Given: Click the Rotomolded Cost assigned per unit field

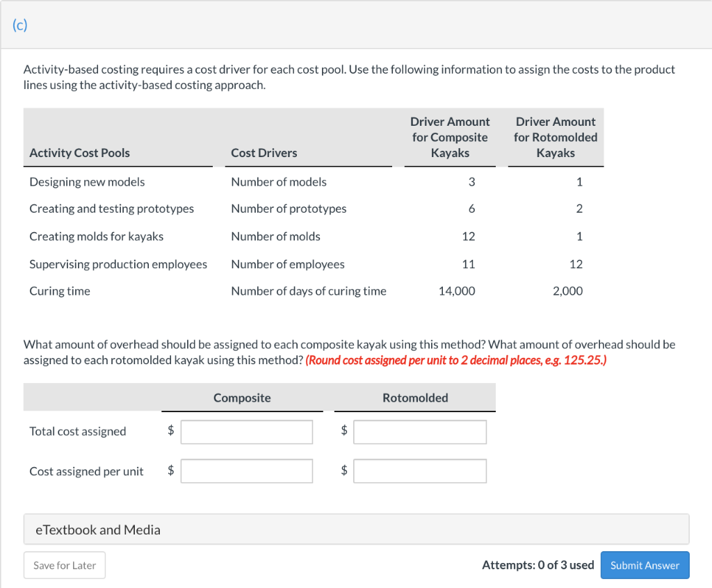Looking at the screenshot, I should tap(419, 471).
